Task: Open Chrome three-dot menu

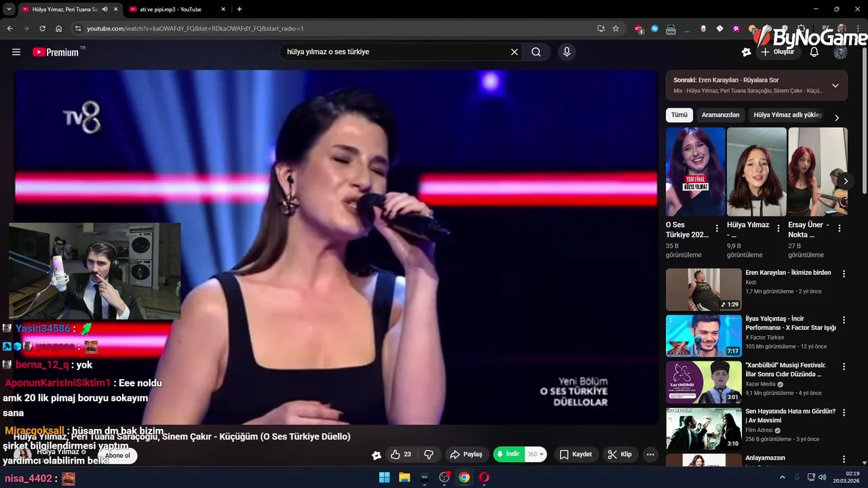Action: [859, 28]
